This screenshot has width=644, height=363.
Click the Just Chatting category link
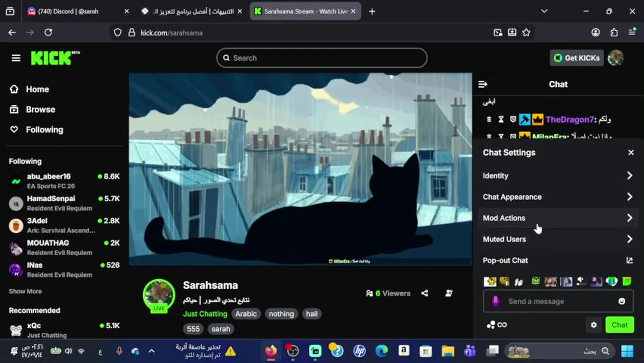205,314
